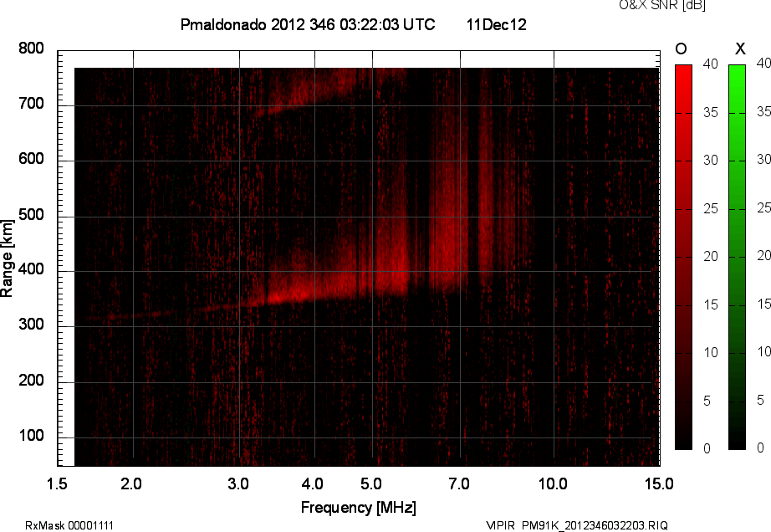
Task: Click the 5.0 tick label on the frequency axis
Action: [370, 483]
